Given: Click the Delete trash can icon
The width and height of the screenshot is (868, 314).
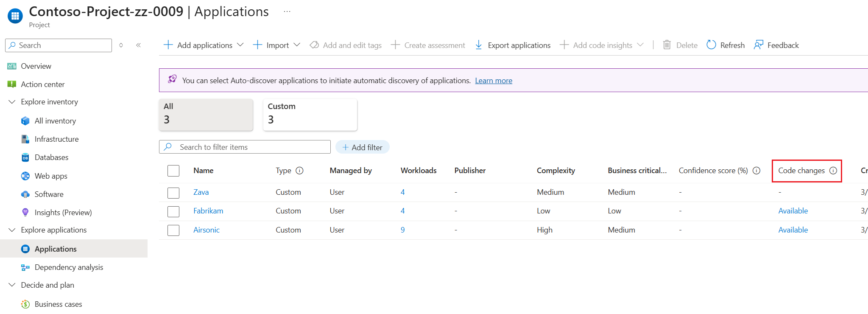Looking at the screenshot, I should click(x=667, y=45).
